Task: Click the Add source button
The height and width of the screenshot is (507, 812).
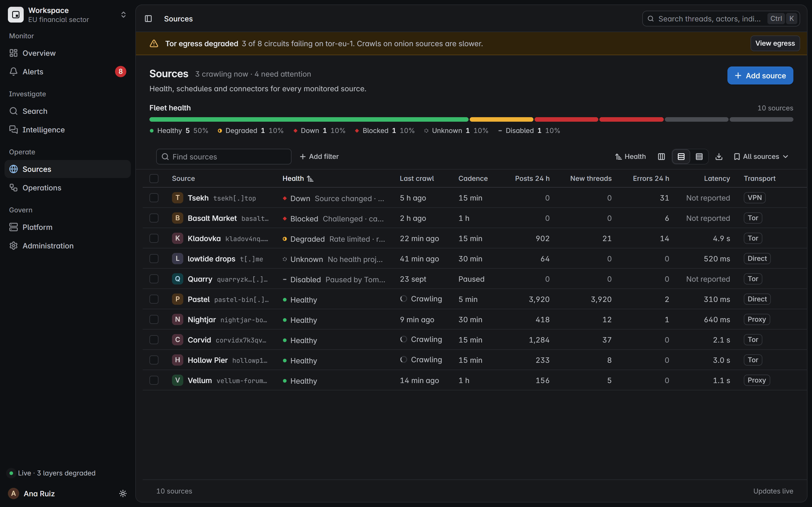Action: [760, 75]
